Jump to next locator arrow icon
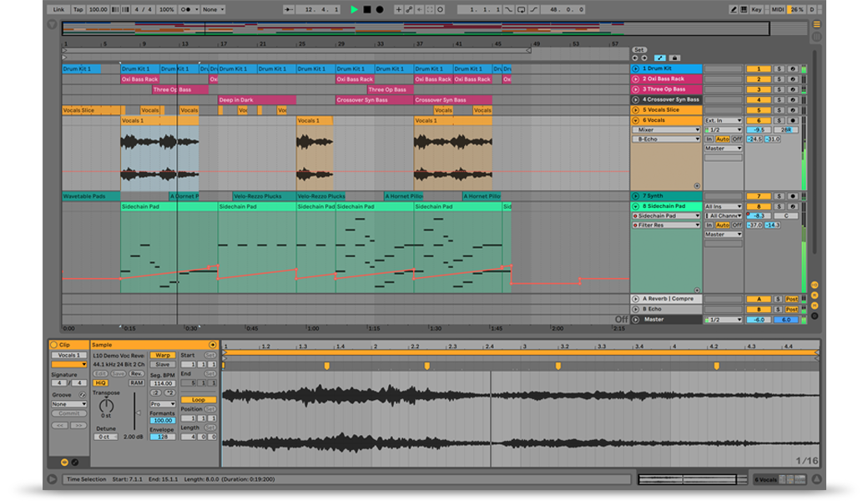868x501 pixels. [643, 58]
